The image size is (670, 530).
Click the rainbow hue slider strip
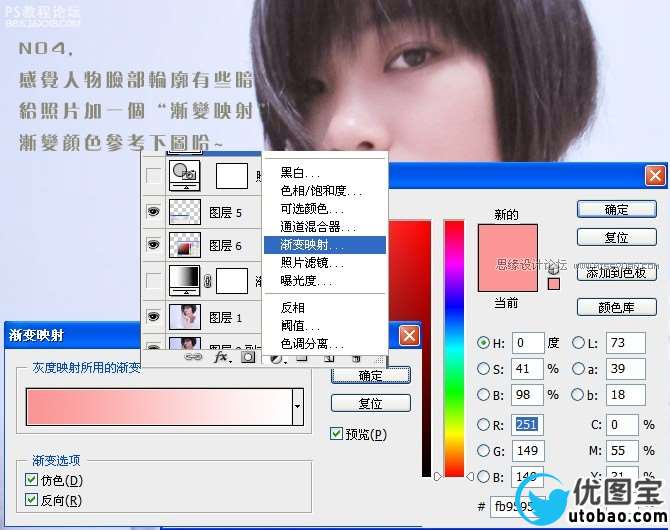(x=454, y=348)
